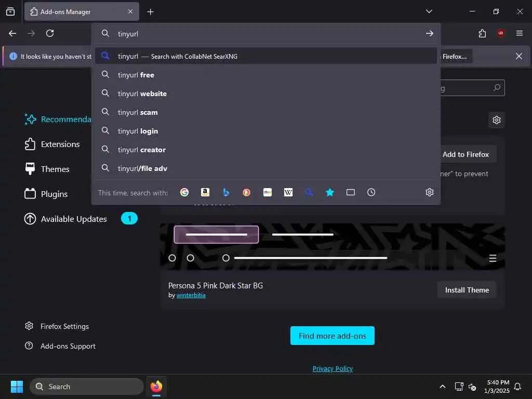Search in Bookmarks via star icon

(x=330, y=192)
